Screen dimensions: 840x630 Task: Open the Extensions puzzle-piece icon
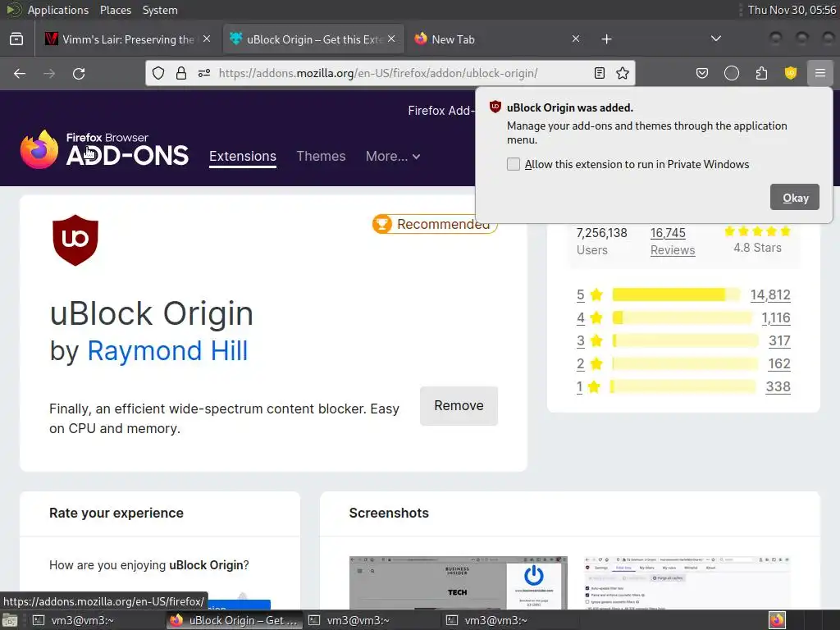point(761,73)
